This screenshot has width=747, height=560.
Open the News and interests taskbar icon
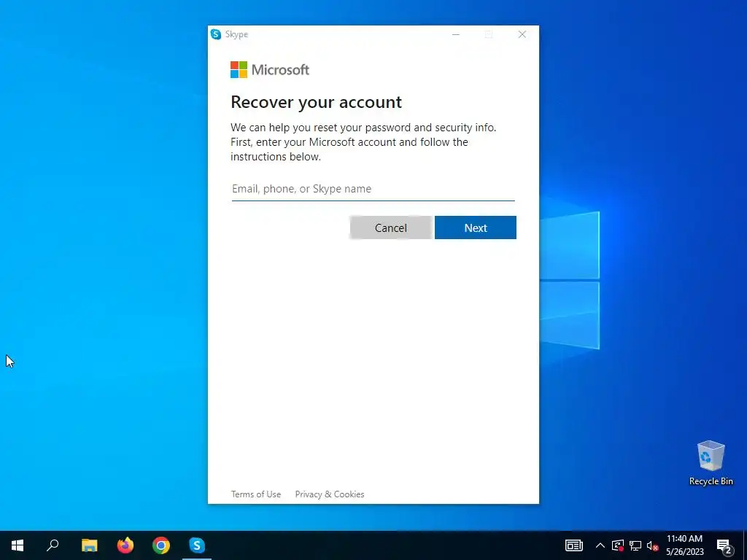[573, 545]
